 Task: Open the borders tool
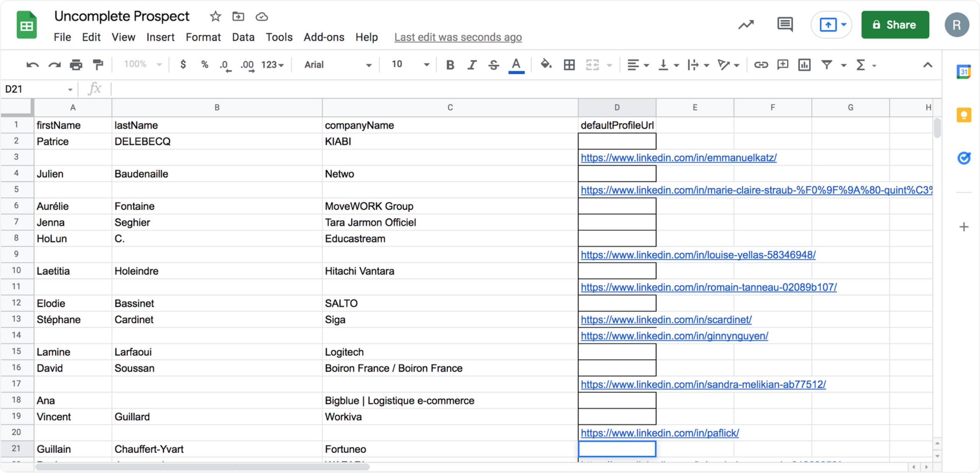[569, 65]
